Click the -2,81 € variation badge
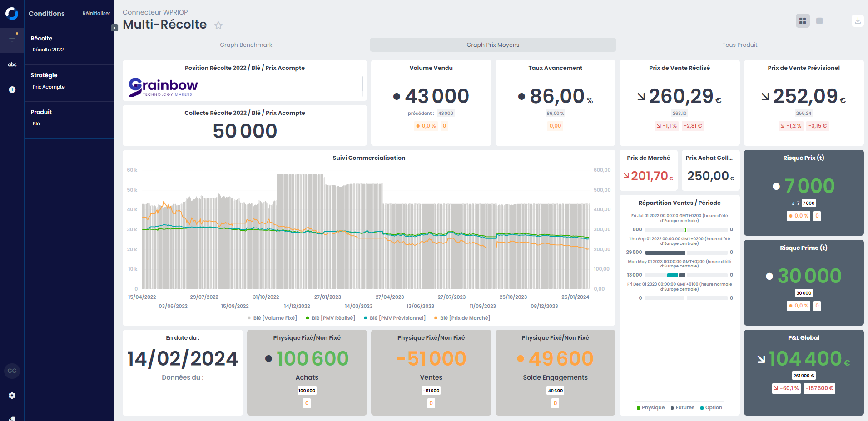The width and height of the screenshot is (868, 421). point(693,126)
